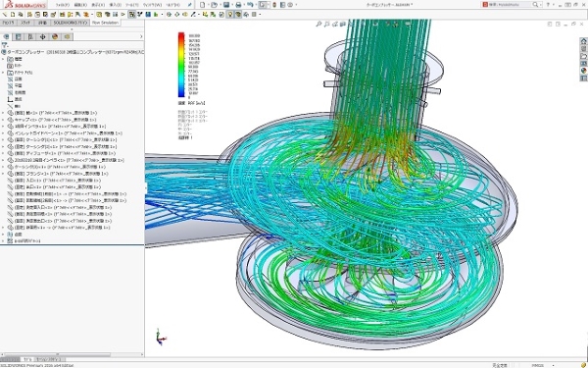Switch to the Flow Simulation tab

(x=105, y=23)
